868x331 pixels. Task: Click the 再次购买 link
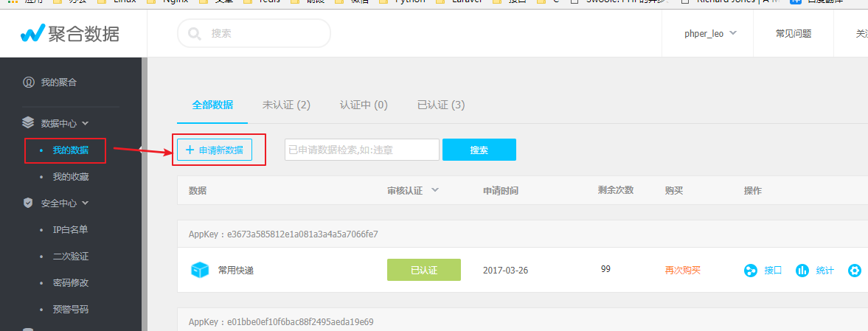tap(682, 271)
